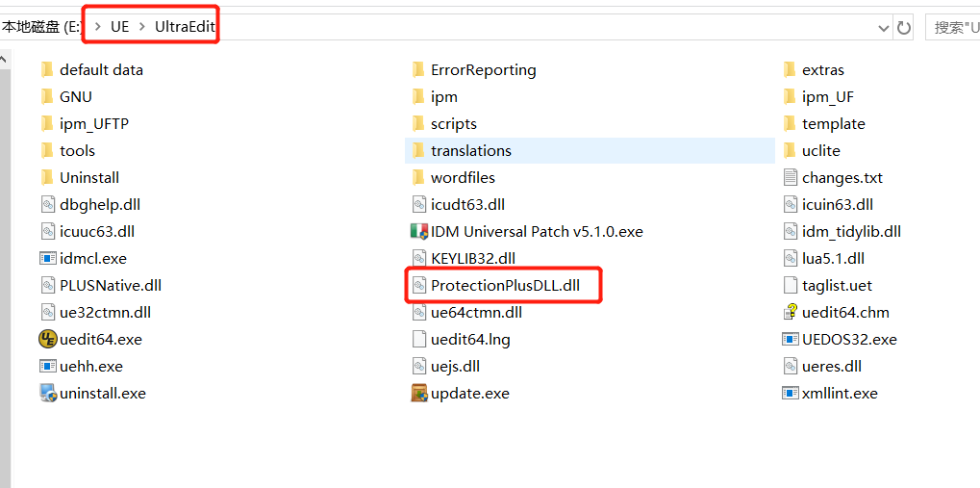Refresh the current folder view
980x488 pixels.
[904, 28]
